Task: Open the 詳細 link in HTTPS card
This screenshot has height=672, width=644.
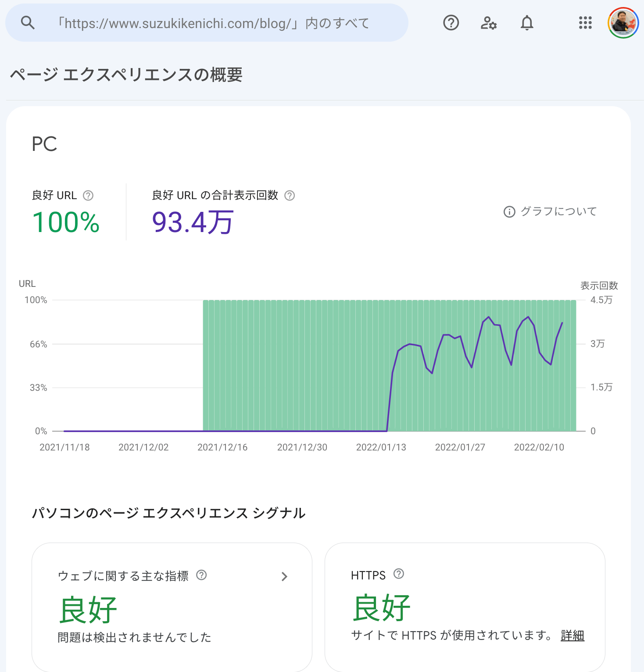Action: (572, 635)
